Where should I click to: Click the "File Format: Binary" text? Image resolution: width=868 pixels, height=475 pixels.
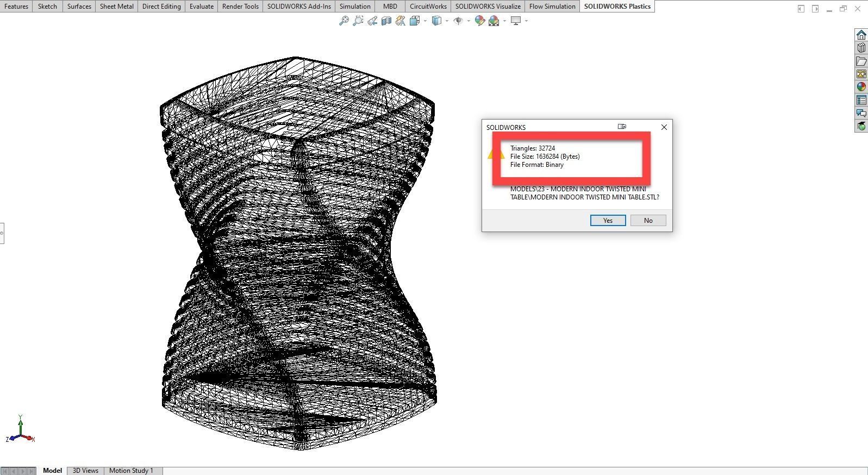click(537, 165)
